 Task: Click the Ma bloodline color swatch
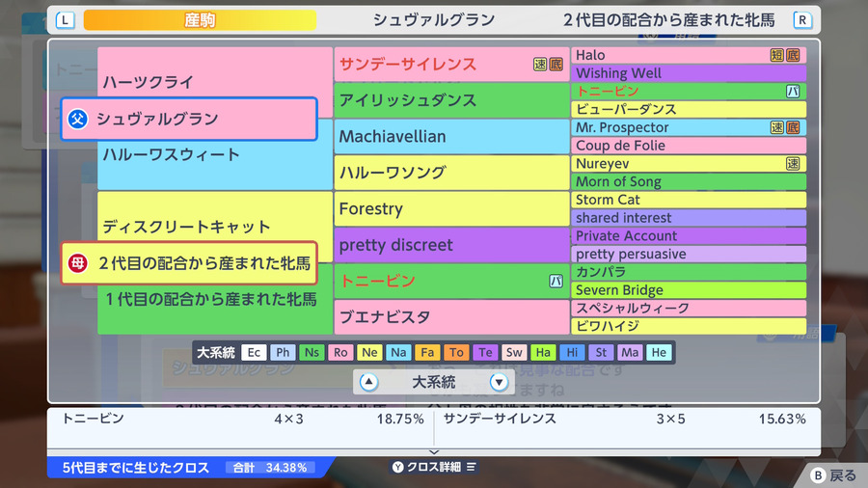(630, 352)
